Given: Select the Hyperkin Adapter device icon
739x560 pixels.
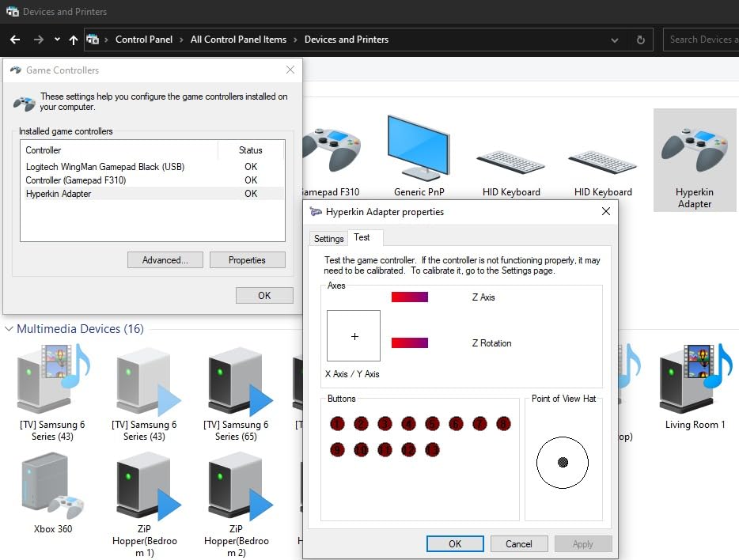Looking at the screenshot, I should point(694,149).
